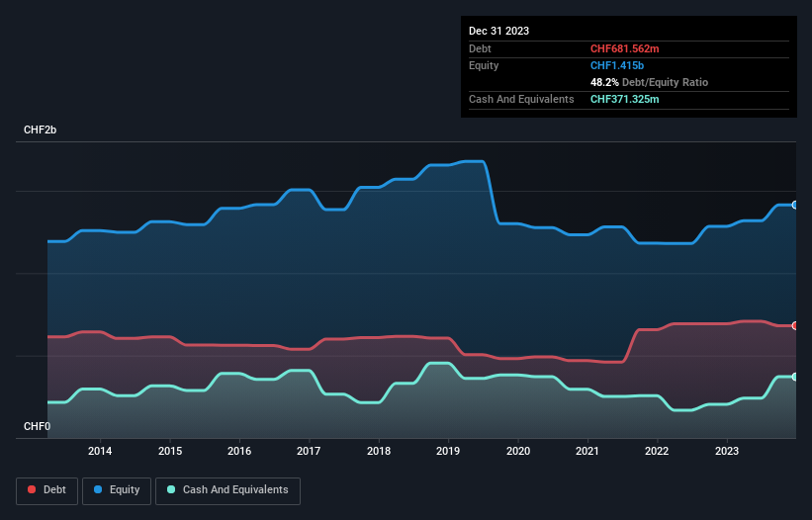
Task: Click the CHF2b y-axis label
Action: click(x=41, y=130)
